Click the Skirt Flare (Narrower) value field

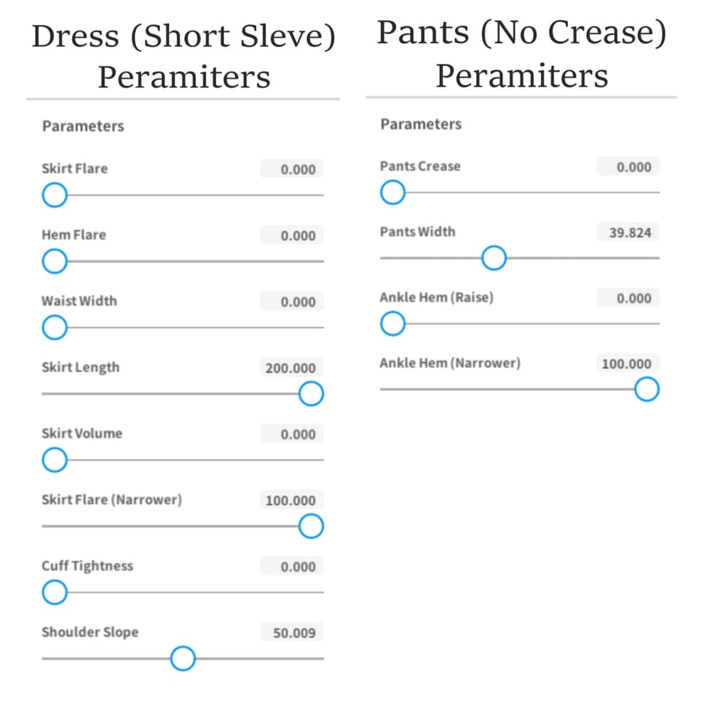291,500
